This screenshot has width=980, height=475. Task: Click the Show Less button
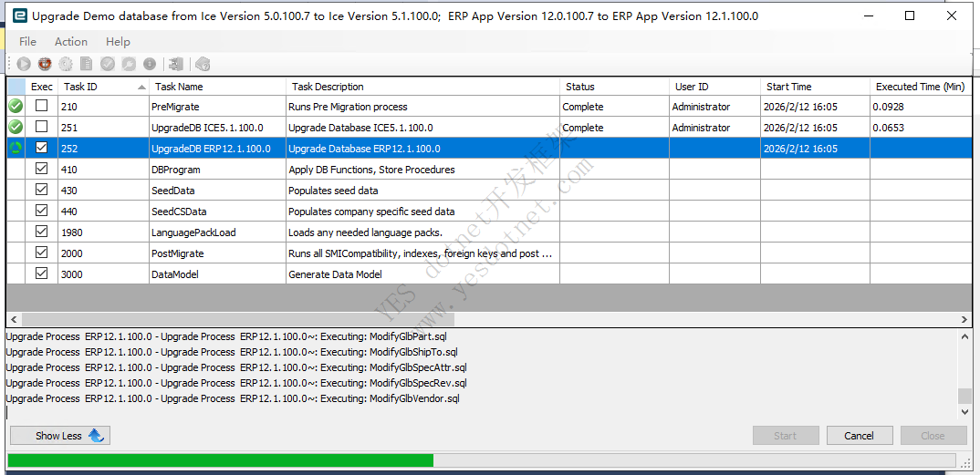60,436
